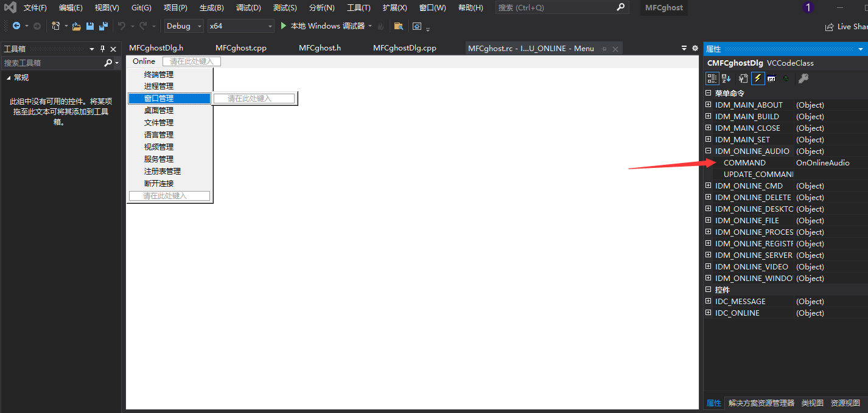
Task: Click the Visual Studio logo icon
Action: [x=10, y=8]
